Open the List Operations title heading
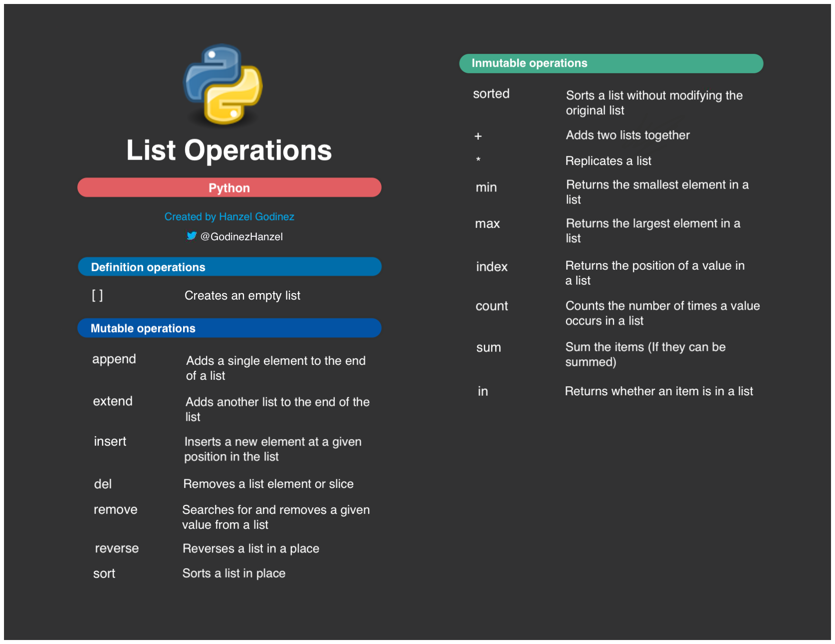The image size is (835, 644). (229, 150)
